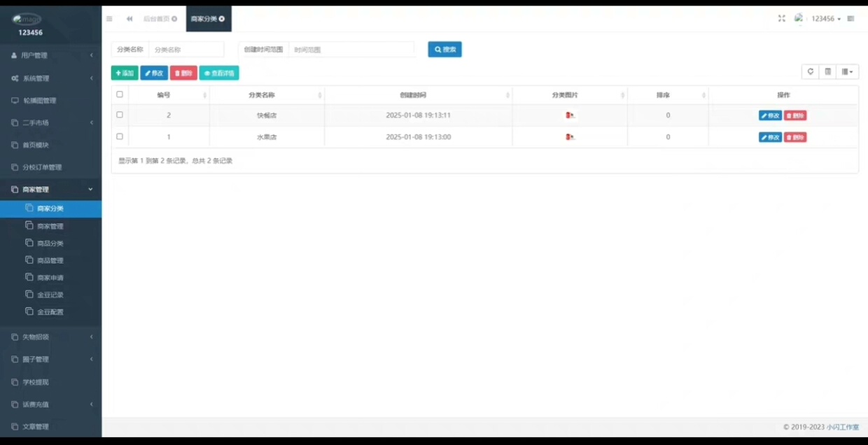This screenshot has height=445, width=868.
Task: Click the 查看详情 button
Action: [x=219, y=73]
